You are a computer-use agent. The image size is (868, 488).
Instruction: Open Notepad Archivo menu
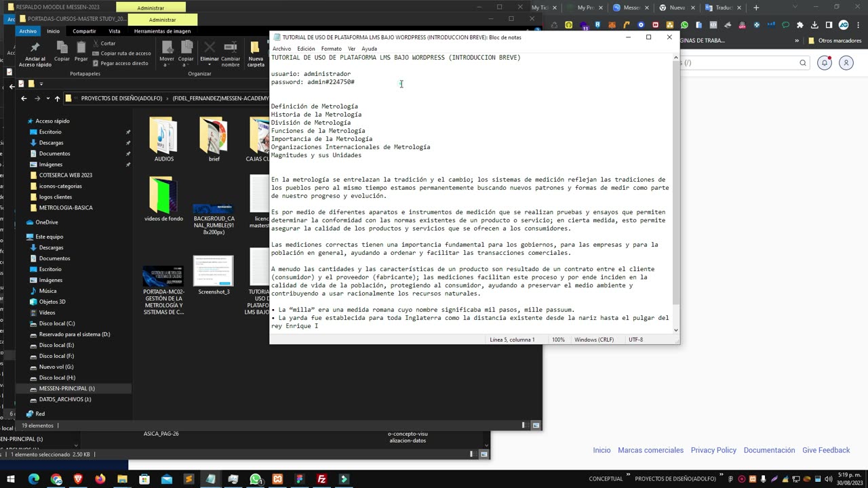281,49
